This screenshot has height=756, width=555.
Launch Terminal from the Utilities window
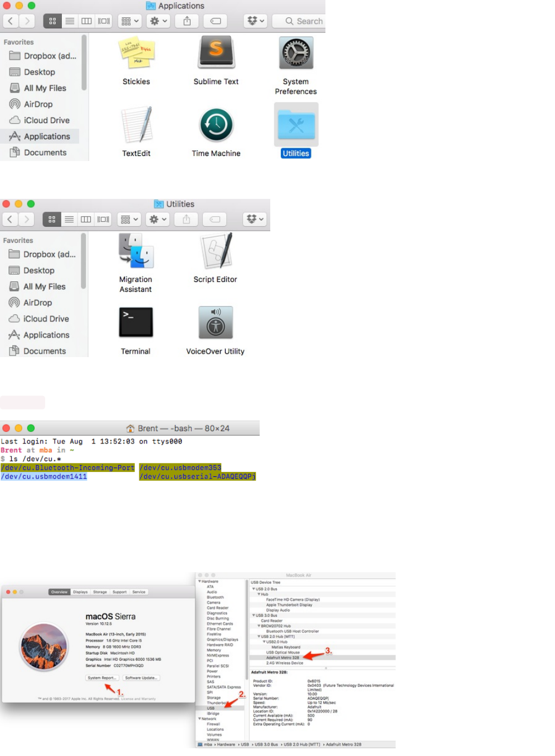[136, 323]
